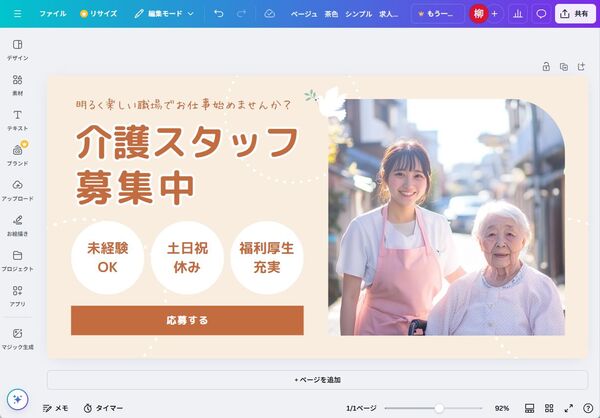Toggle grid view at bottom bar

coord(549,408)
